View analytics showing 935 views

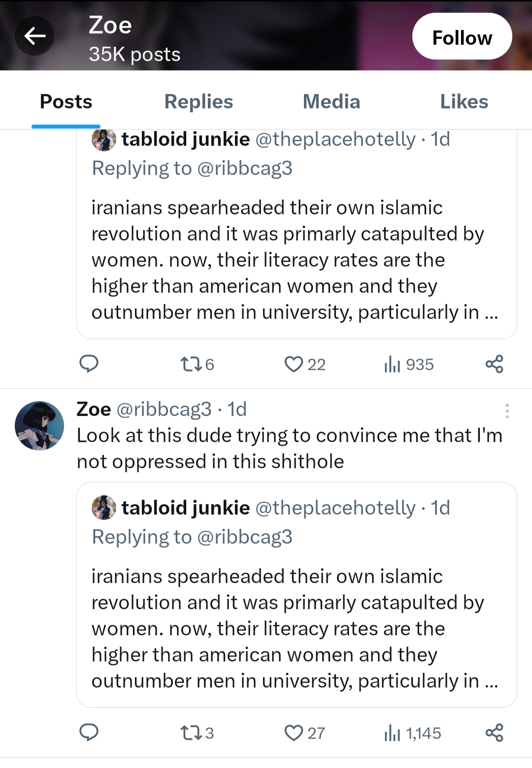(408, 364)
